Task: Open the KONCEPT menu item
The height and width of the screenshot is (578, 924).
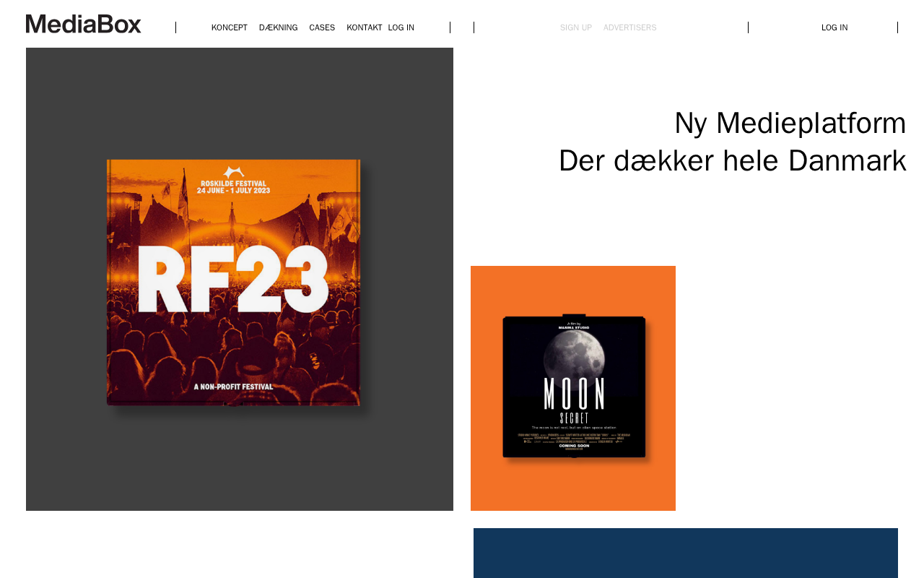Action: pos(230,27)
